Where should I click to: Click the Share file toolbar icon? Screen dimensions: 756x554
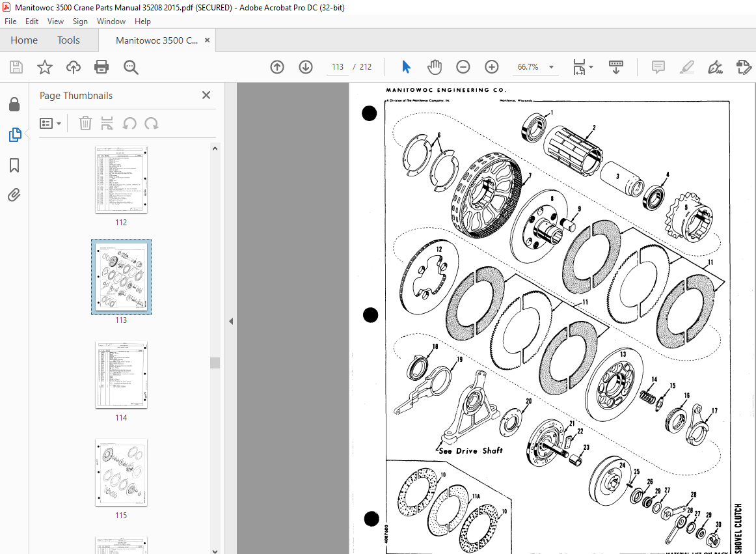click(x=744, y=67)
